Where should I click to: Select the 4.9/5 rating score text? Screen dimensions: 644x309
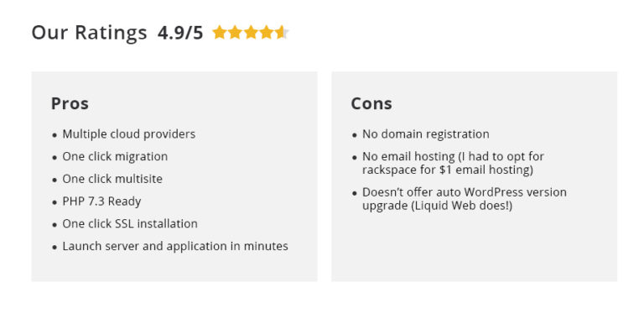[180, 33]
